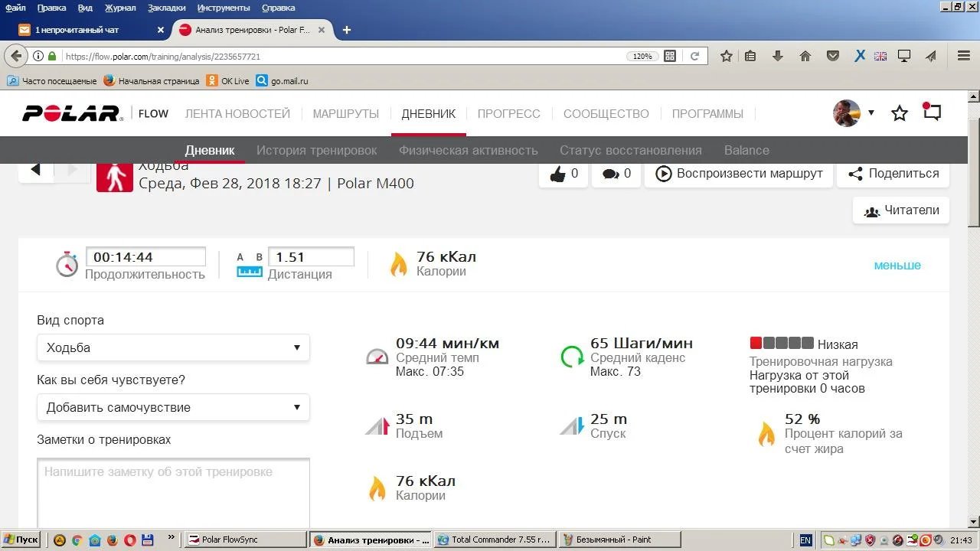Click the Поделиться share button
The width and height of the screenshot is (980, 551).
(x=893, y=174)
